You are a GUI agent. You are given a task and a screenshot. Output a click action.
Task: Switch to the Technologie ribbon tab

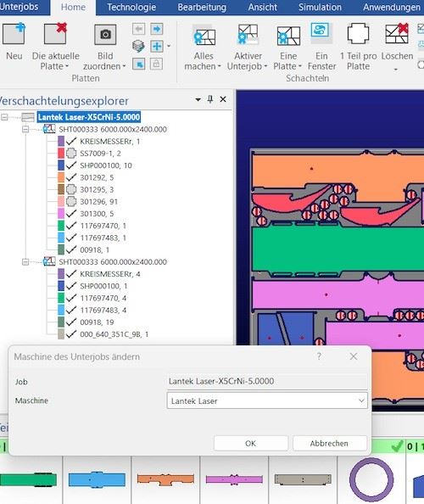(131, 7)
